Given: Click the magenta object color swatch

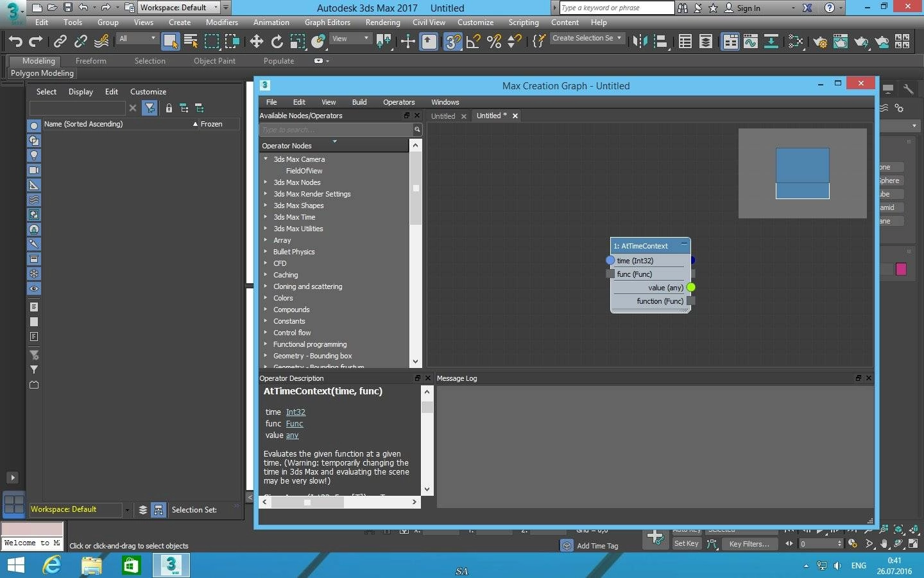Looking at the screenshot, I should (901, 269).
